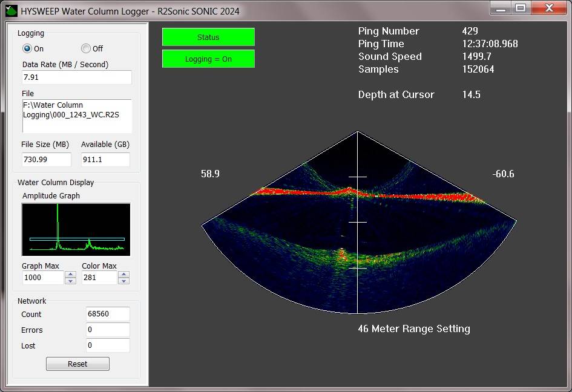This screenshot has width=572, height=392.
Task: Decrease Graph Max with down arrow
Action: point(70,281)
